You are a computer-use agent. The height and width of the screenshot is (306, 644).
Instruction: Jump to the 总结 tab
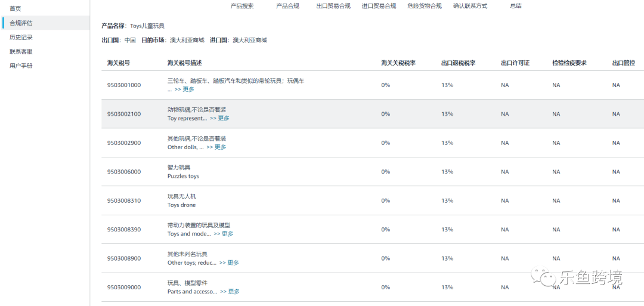pos(516,6)
